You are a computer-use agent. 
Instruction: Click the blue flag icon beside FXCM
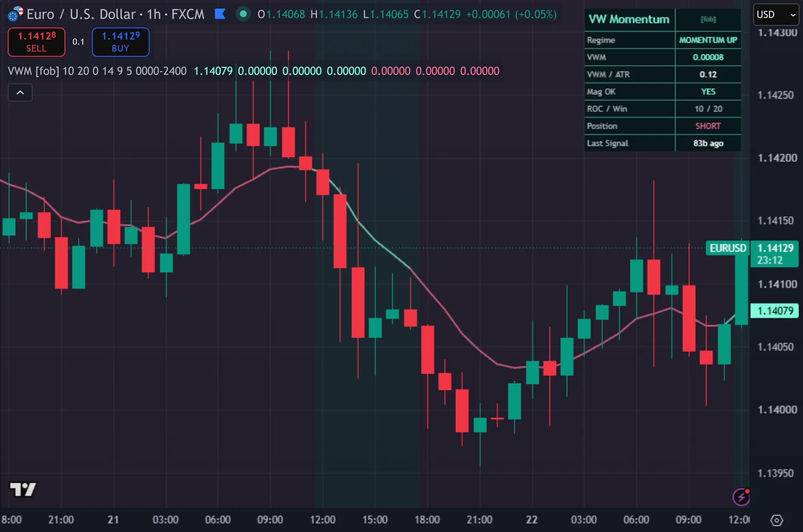point(220,14)
